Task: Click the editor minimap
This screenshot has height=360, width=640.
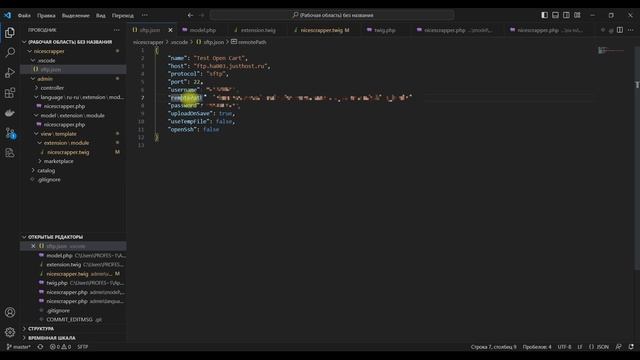Action: (x=611, y=51)
